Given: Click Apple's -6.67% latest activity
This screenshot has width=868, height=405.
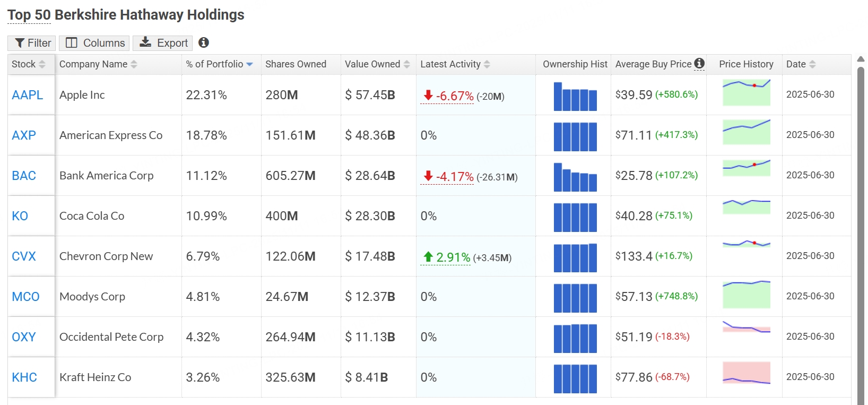Looking at the screenshot, I should tap(448, 96).
